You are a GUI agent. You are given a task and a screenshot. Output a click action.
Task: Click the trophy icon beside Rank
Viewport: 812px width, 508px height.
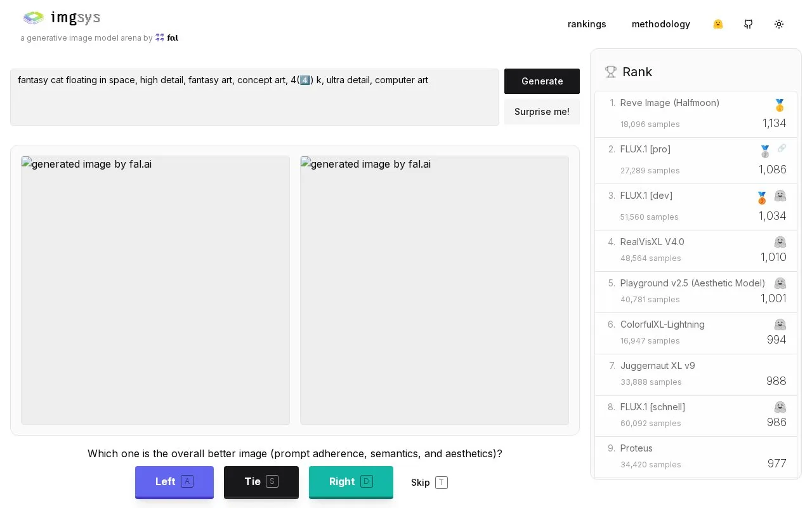[611, 72]
